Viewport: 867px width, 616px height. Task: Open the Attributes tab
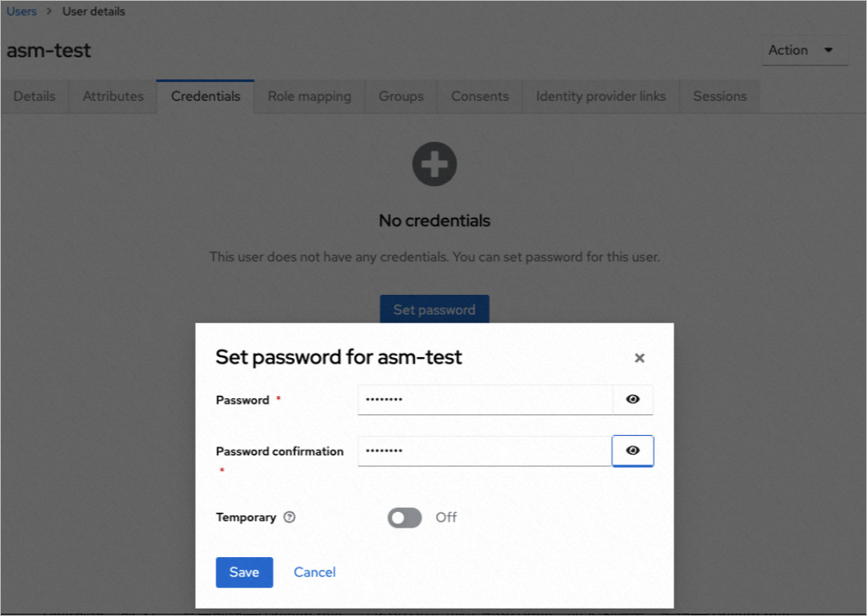tap(113, 96)
